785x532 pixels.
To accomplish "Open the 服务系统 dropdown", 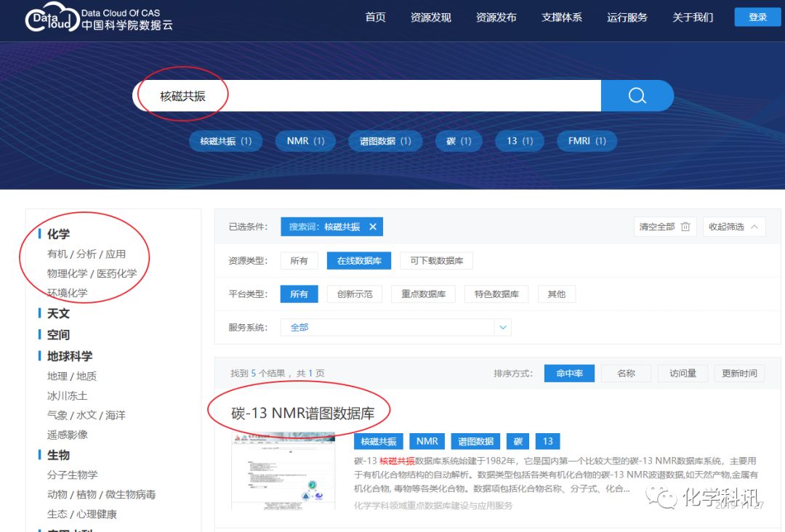I will (502, 328).
